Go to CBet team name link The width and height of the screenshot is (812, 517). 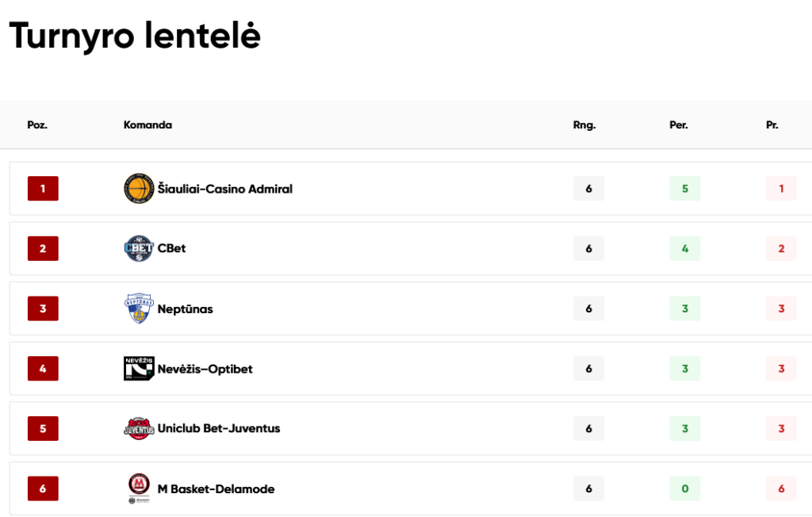tap(171, 248)
